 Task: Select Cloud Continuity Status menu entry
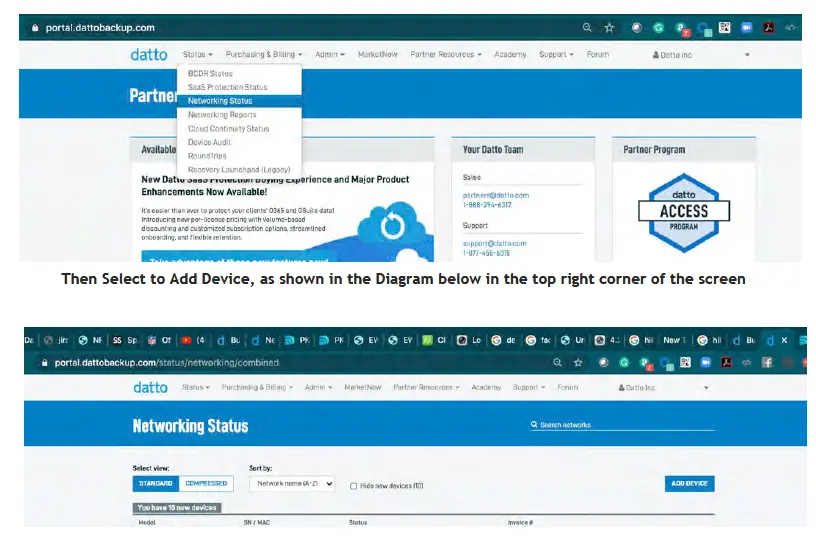point(239,129)
